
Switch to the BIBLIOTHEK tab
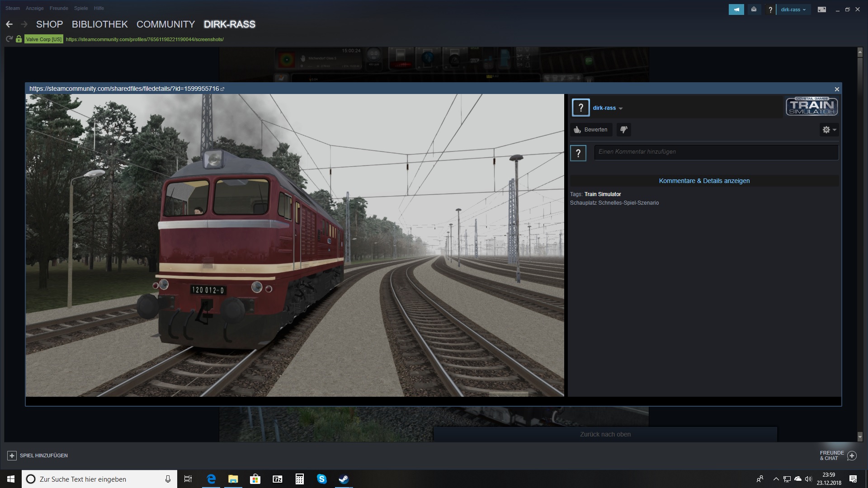pos(99,24)
